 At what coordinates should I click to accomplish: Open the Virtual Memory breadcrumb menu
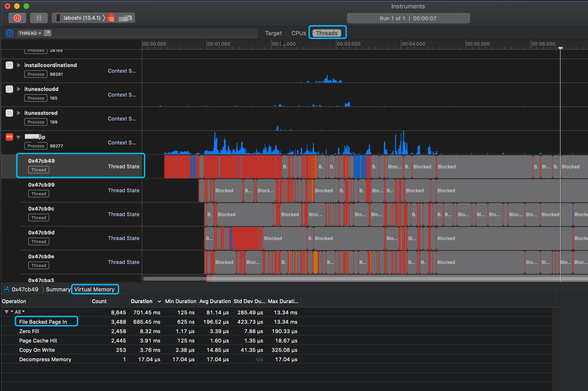[x=94, y=289]
